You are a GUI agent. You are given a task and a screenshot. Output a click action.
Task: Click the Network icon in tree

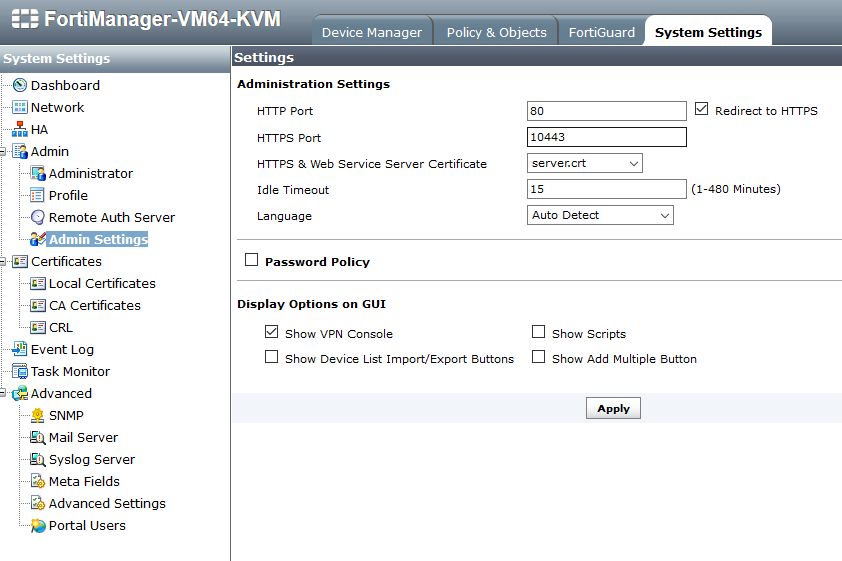(x=20, y=108)
